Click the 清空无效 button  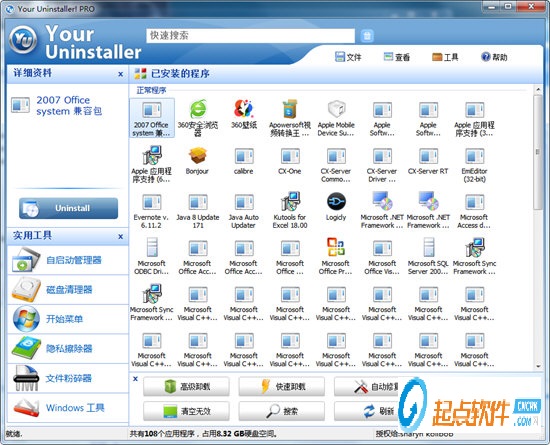coord(186,411)
